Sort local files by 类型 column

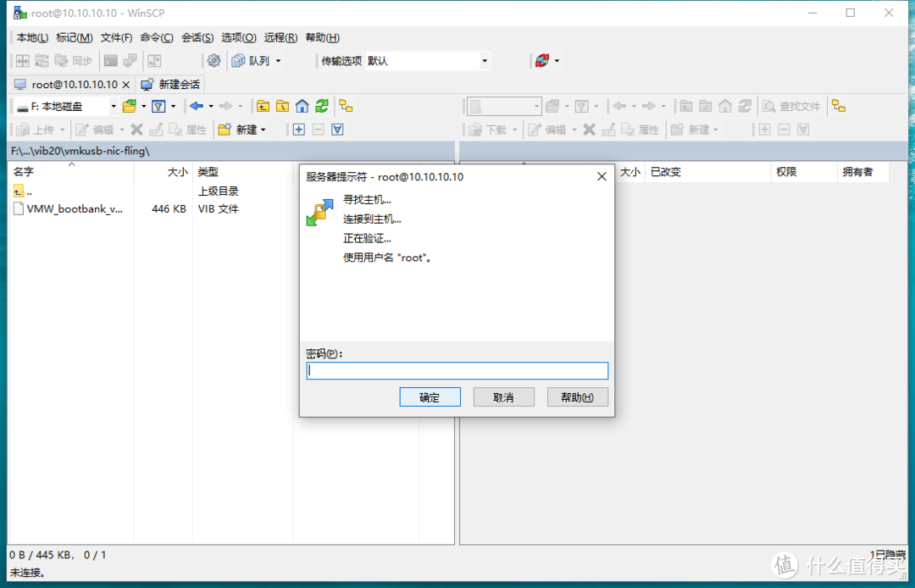(242, 172)
